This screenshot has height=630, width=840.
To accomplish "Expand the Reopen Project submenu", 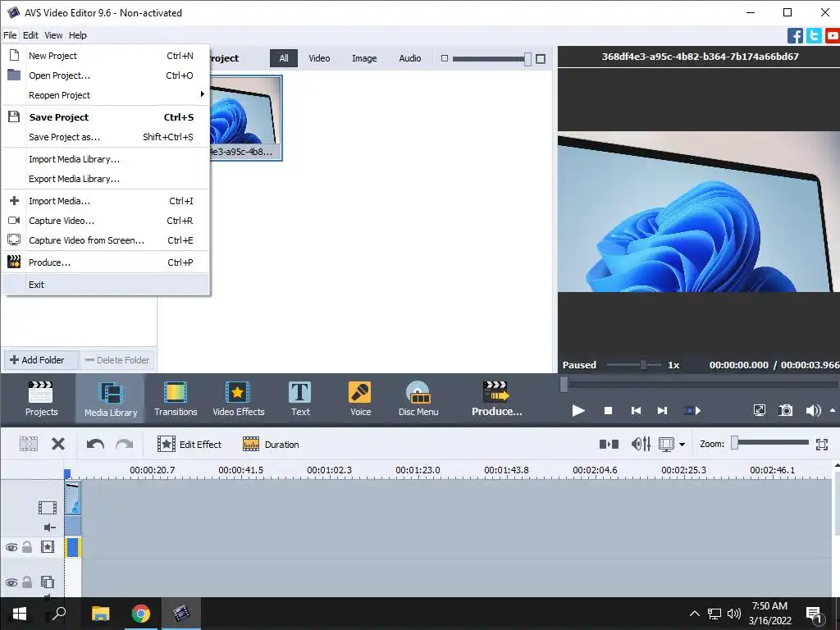I will 106,95.
